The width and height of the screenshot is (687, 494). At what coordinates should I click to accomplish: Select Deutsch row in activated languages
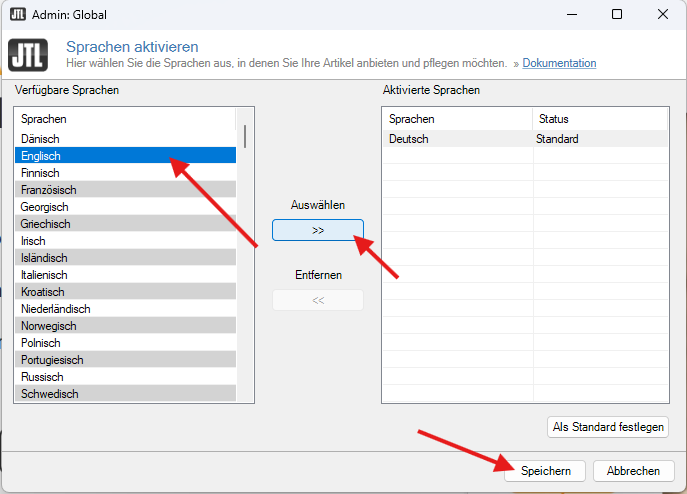click(x=525, y=139)
